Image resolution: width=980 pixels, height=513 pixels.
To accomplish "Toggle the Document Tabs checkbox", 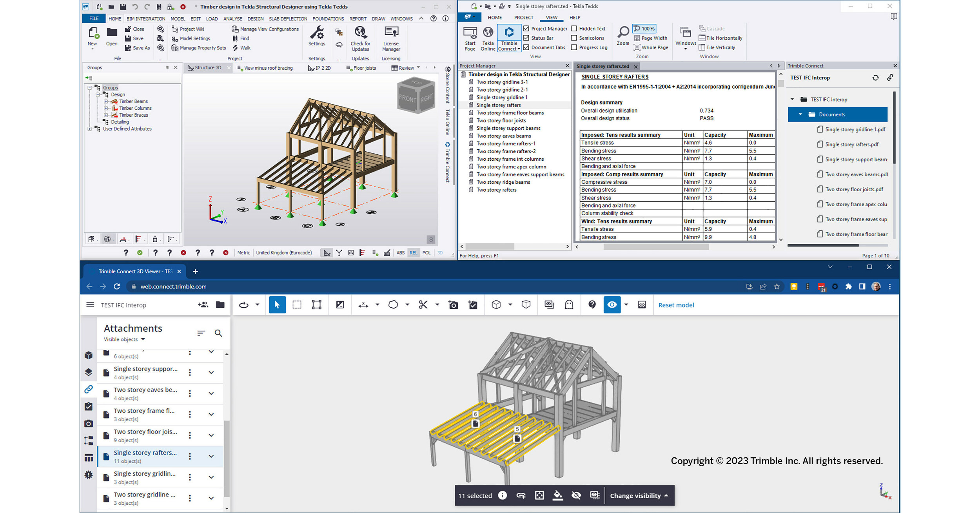I will pyautogui.click(x=526, y=47).
